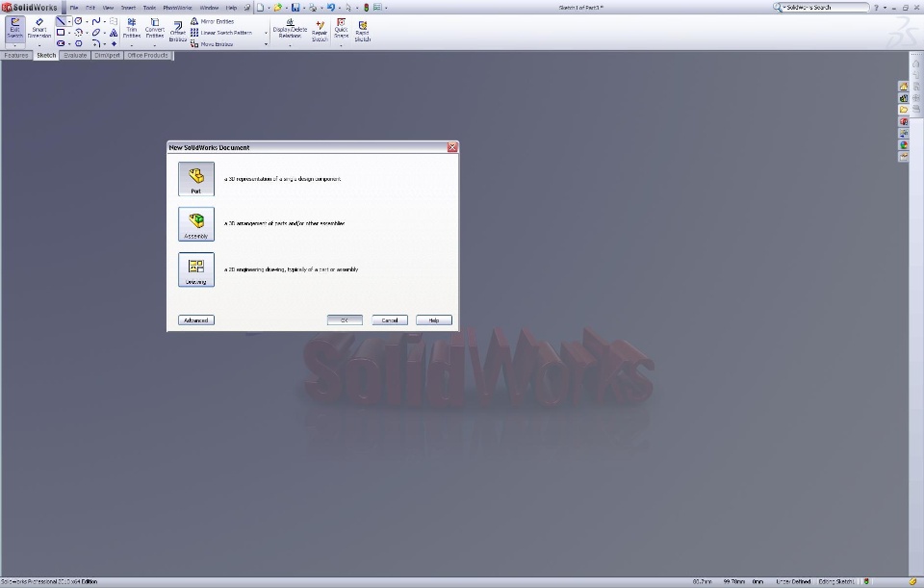Choose the Drawing document type
This screenshot has width=924, height=588.
tap(196, 269)
